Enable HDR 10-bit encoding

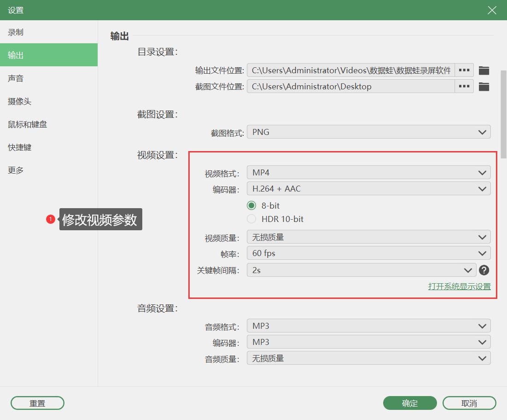pyautogui.click(x=251, y=219)
